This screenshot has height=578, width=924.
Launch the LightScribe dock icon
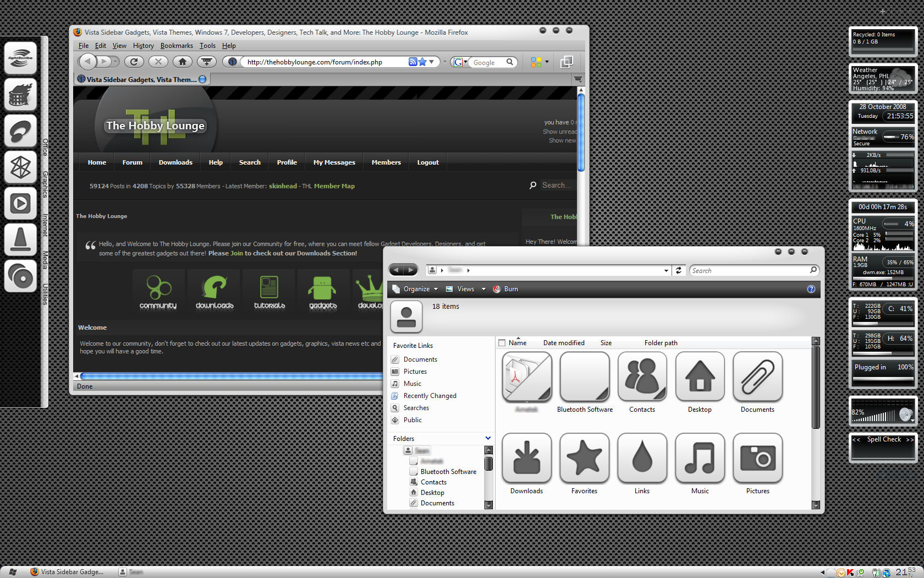click(20, 58)
